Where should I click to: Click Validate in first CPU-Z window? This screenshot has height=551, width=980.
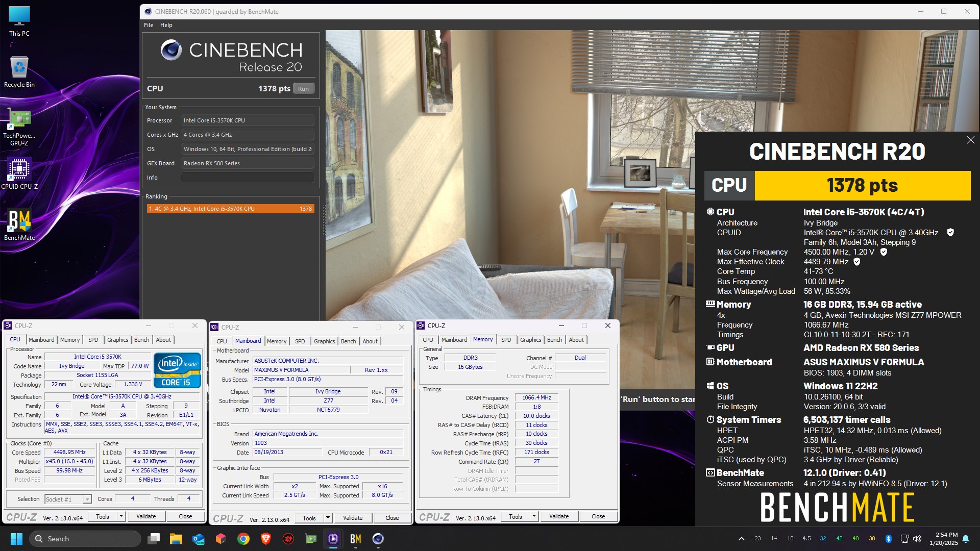[x=146, y=516]
